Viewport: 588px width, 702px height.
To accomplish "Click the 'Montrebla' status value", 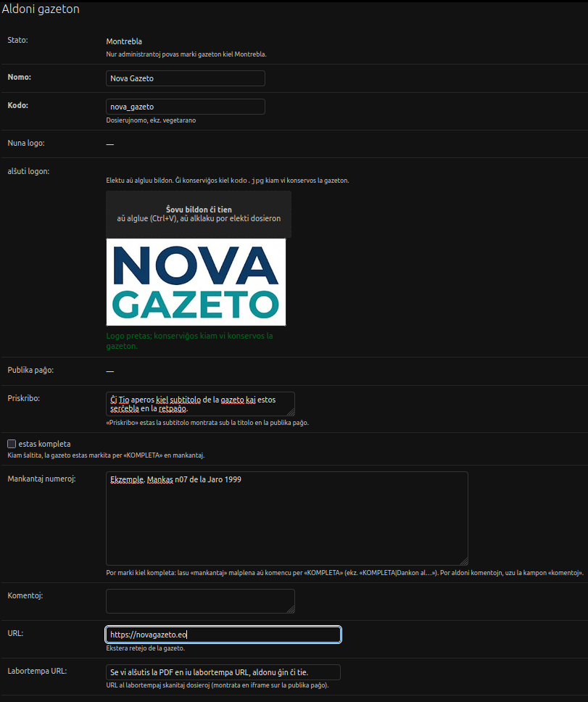I will [124, 41].
